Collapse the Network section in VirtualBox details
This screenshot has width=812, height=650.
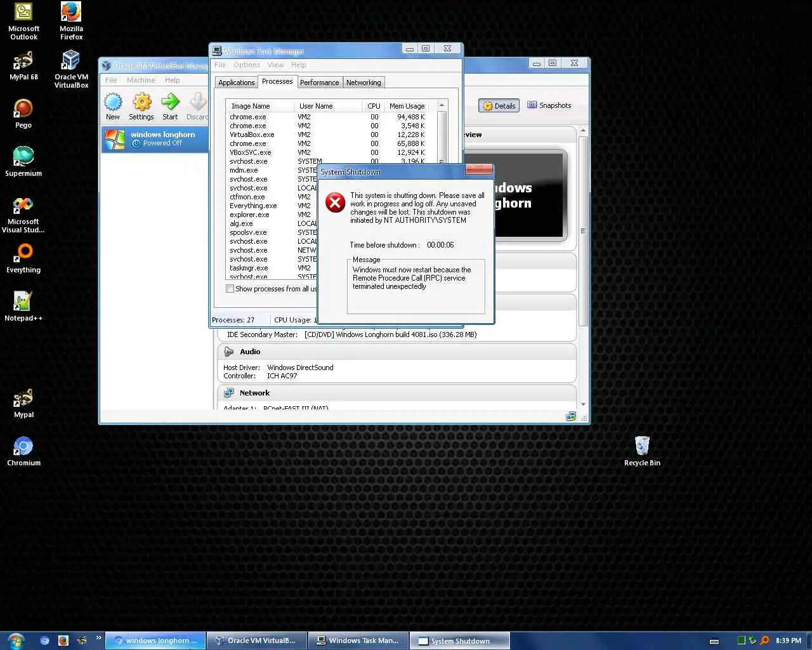click(x=228, y=393)
